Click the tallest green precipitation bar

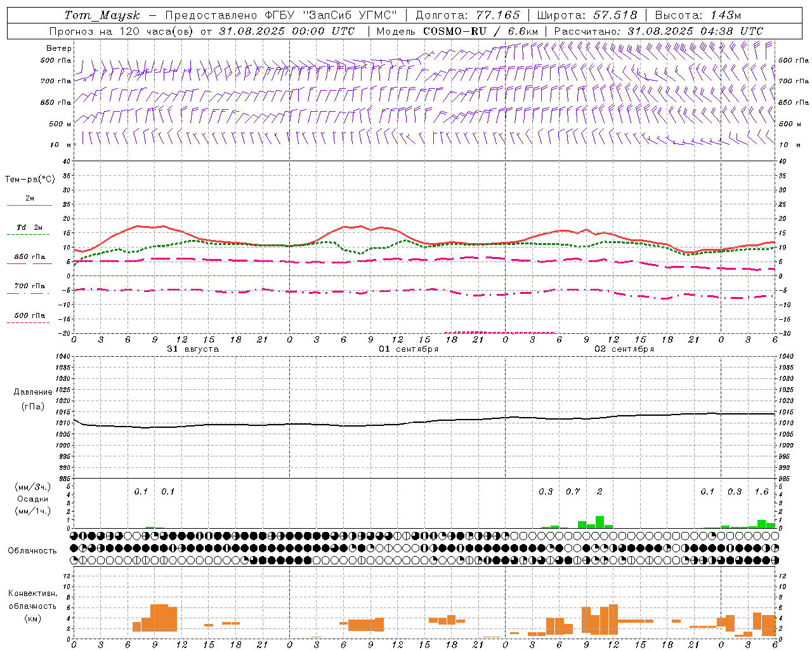coord(599,522)
